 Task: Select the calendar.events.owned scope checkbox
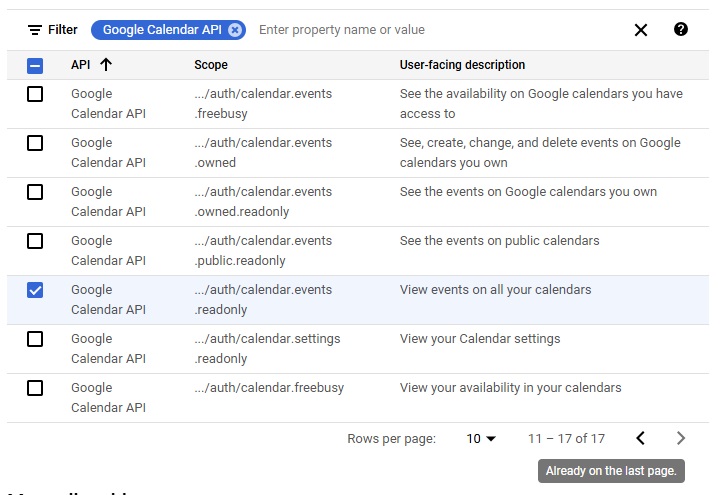35,143
